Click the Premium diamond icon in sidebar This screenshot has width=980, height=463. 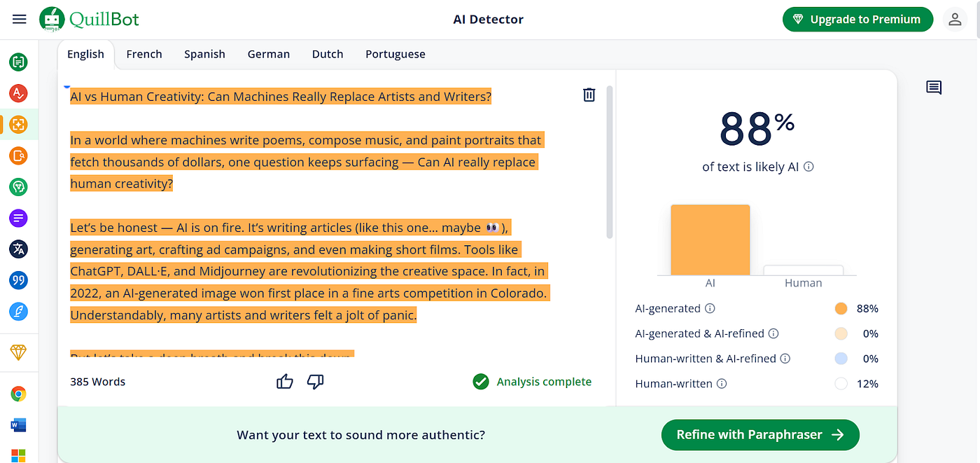click(x=19, y=352)
